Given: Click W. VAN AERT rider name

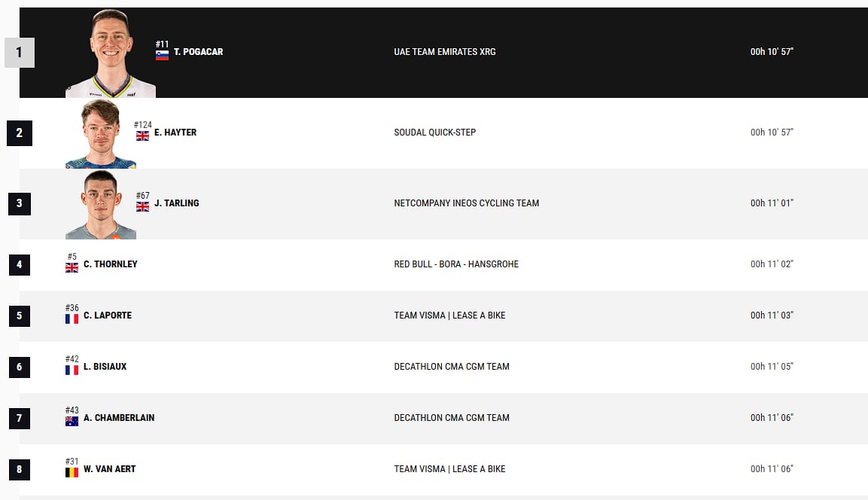Looking at the screenshot, I should coord(110,469).
